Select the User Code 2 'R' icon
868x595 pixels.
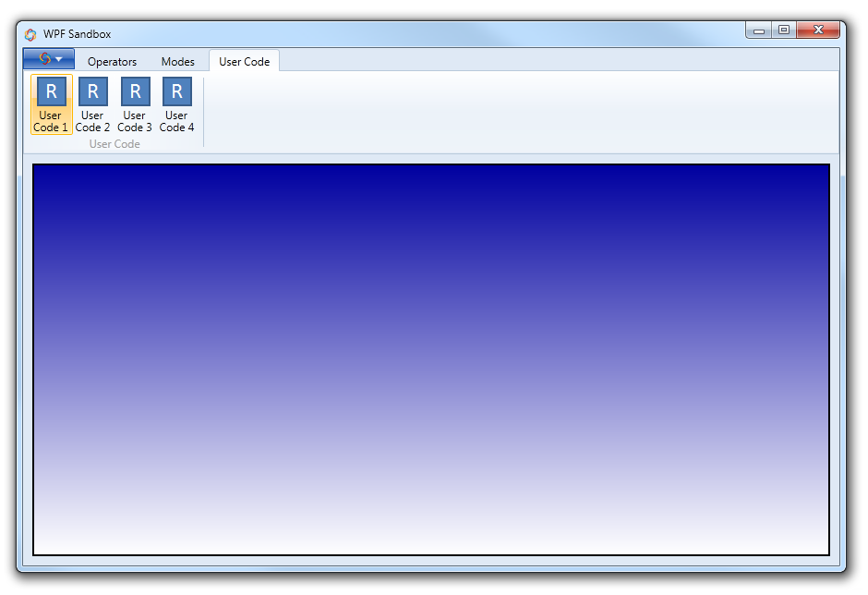click(93, 91)
